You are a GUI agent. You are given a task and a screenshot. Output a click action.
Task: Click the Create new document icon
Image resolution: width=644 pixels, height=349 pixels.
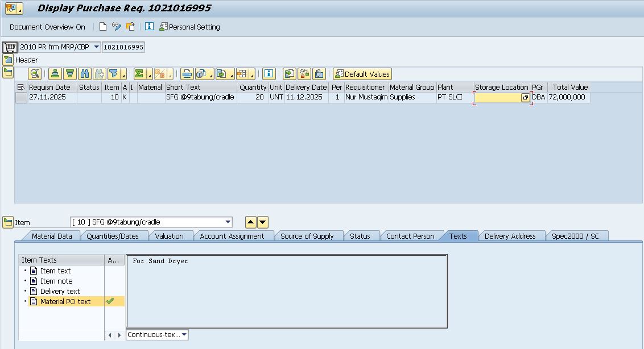[x=103, y=27]
